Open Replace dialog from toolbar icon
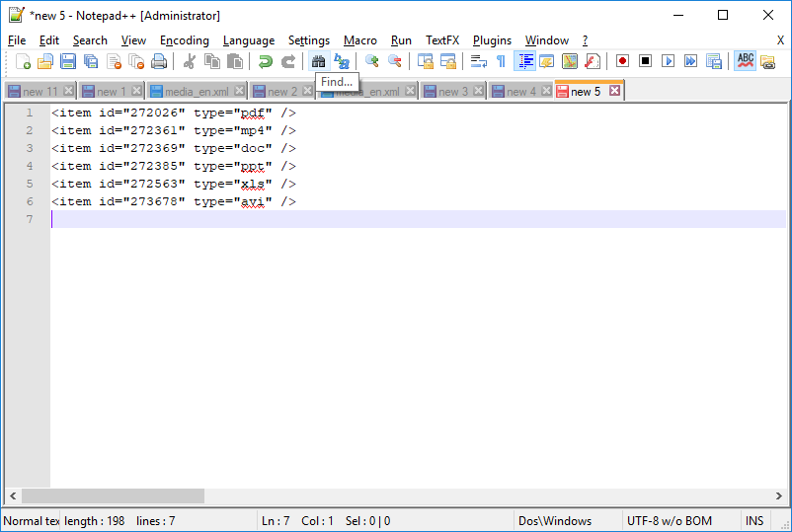The image size is (792, 532). point(342,61)
